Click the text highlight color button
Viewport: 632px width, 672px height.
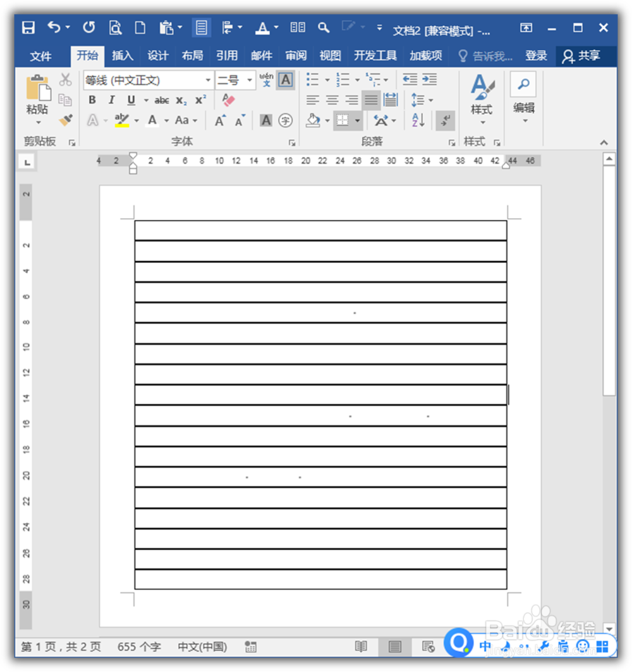[x=122, y=120]
